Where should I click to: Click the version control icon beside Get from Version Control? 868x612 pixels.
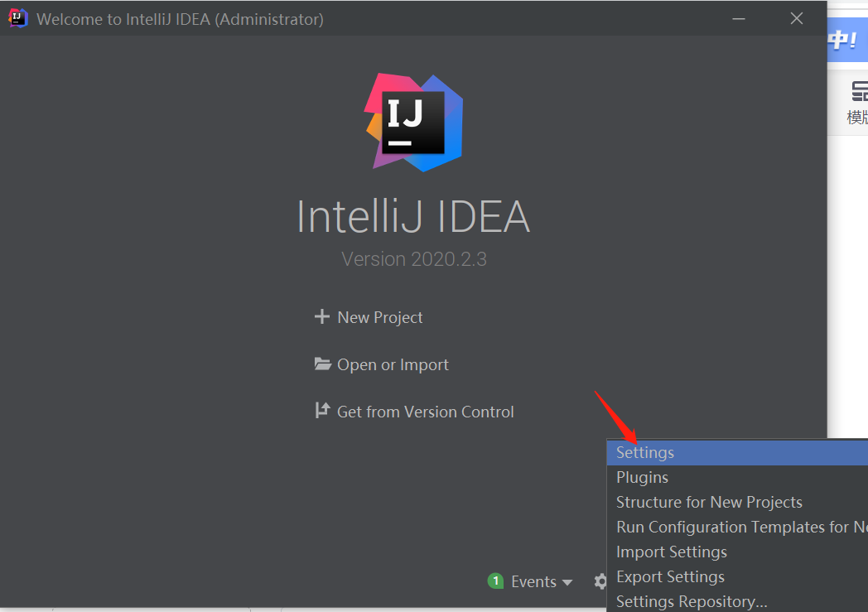(322, 411)
